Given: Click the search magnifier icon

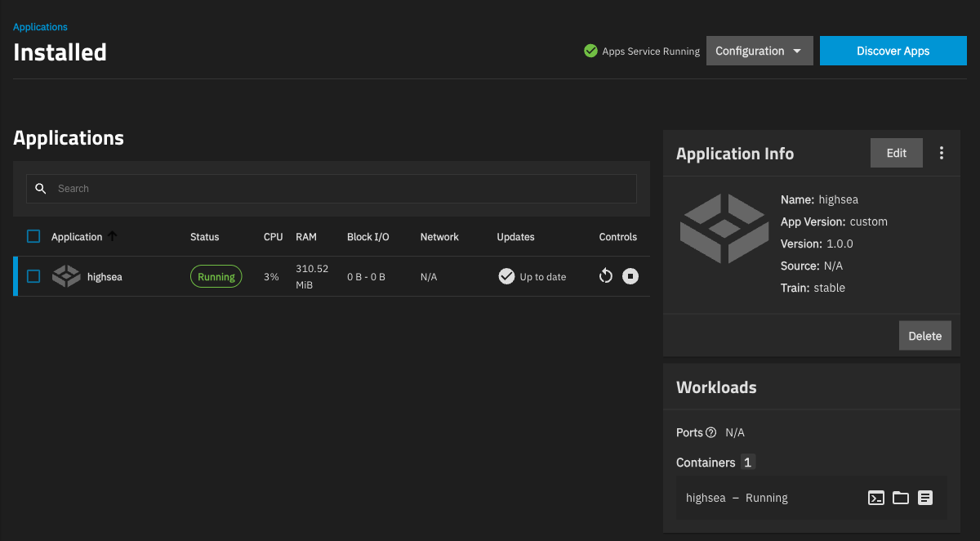Looking at the screenshot, I should click(41, 189).
